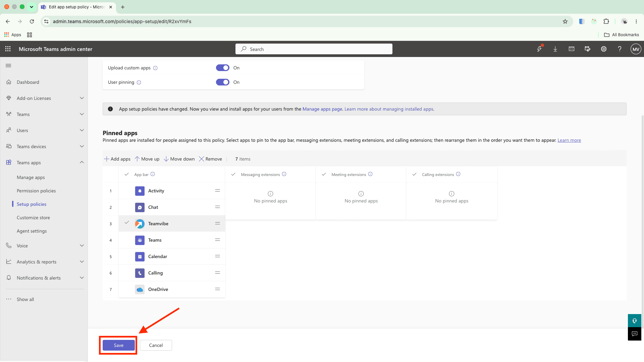Toggle the Meeting extensions select-all checkmark
The image size is (644, 362).
click(324, 174)
